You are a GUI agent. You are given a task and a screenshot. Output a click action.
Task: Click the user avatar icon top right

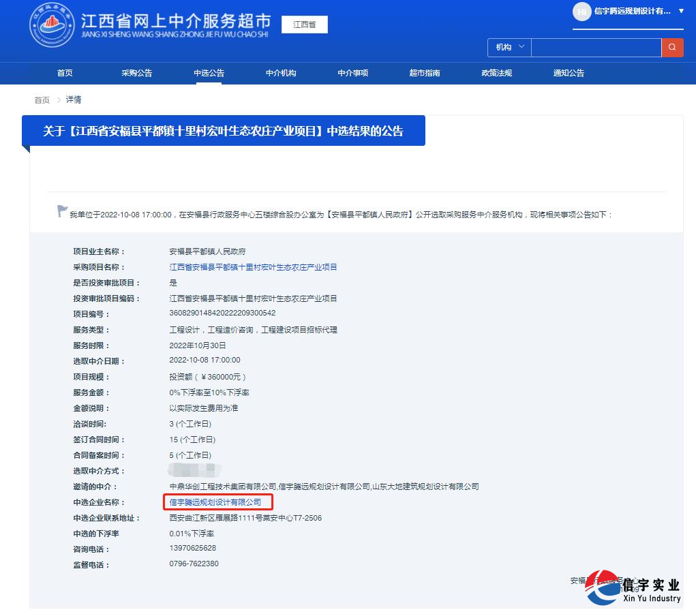581,12
